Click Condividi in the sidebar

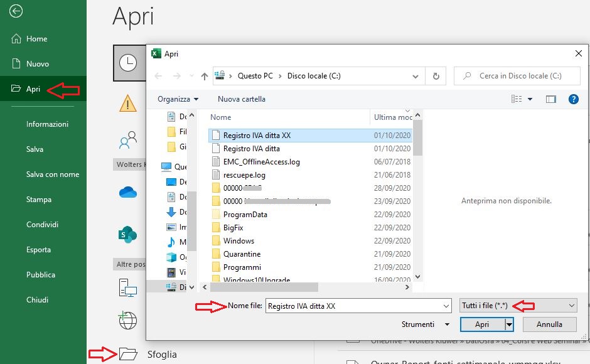42,225
